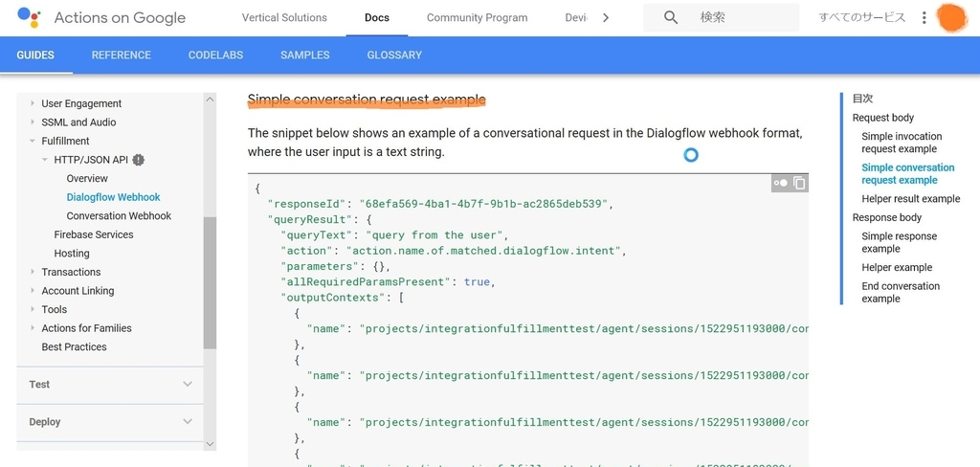Screen dimensions: 980x467
Task: Switch to the REFERENCE tab
Action: 122,55
